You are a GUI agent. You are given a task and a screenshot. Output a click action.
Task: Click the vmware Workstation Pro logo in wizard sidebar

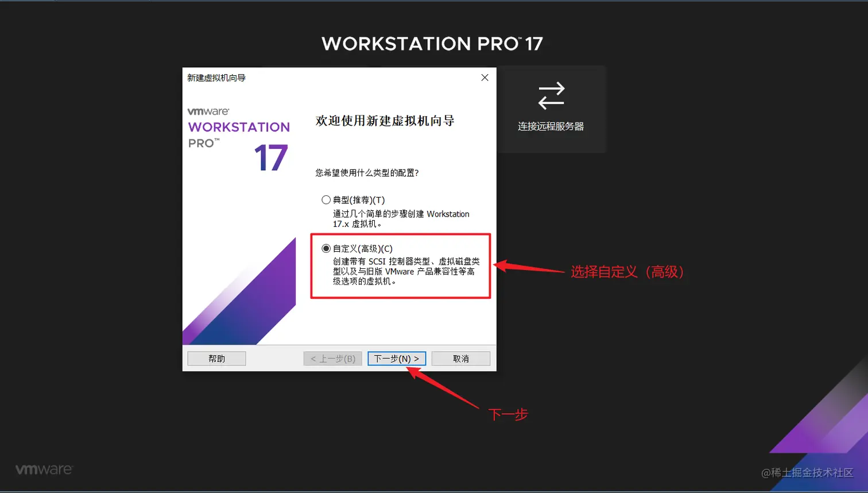click(x=237, y=127)
